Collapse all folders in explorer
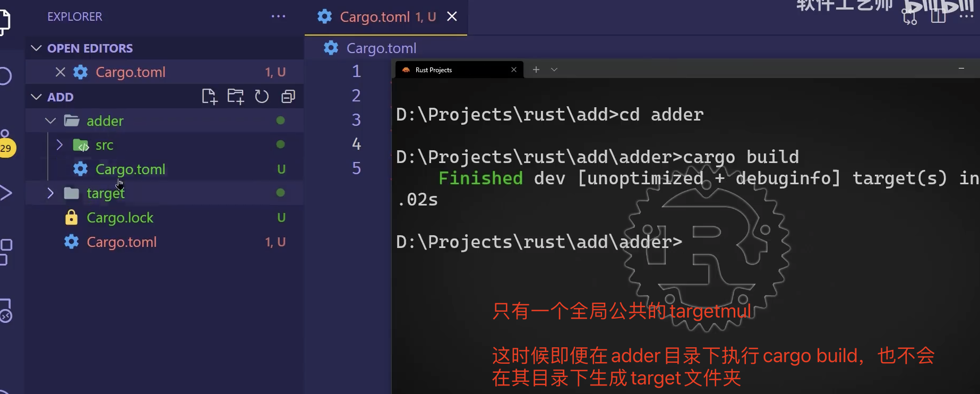Image resolution: width=980 pixels, height=394 pixels. pos(288,97)
